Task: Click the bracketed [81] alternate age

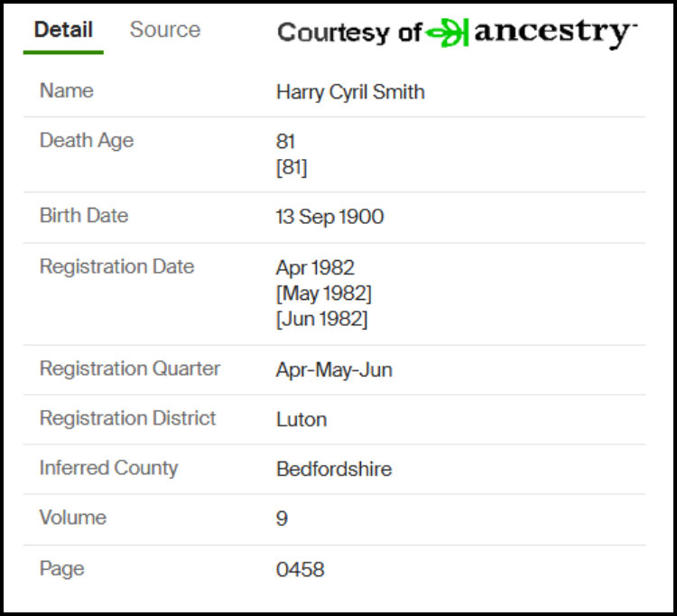Action: click(x=292, y=167)
